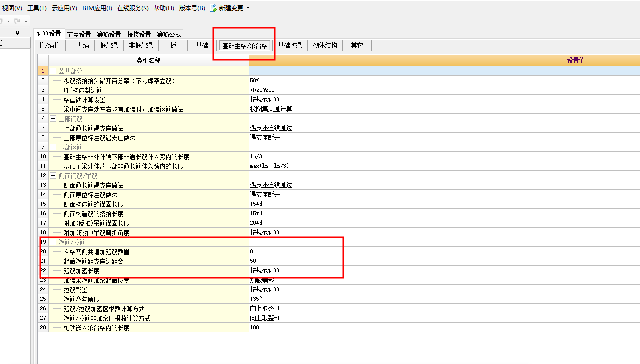Screen dimensions: 640x364
Task: Edit the 向上取整+1 value cell
Action: coord(444,308)
